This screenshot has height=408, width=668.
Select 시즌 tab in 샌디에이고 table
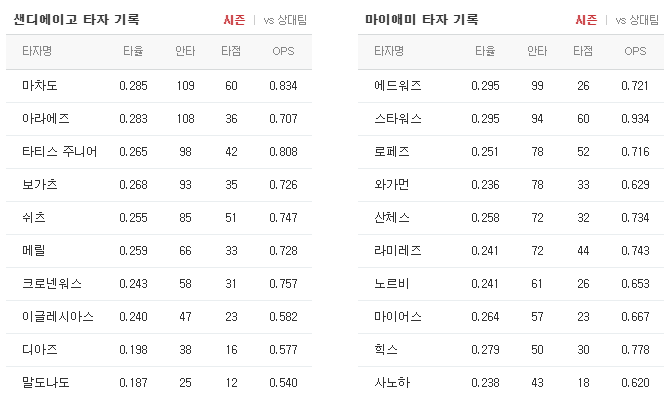(x=234, y=20)
